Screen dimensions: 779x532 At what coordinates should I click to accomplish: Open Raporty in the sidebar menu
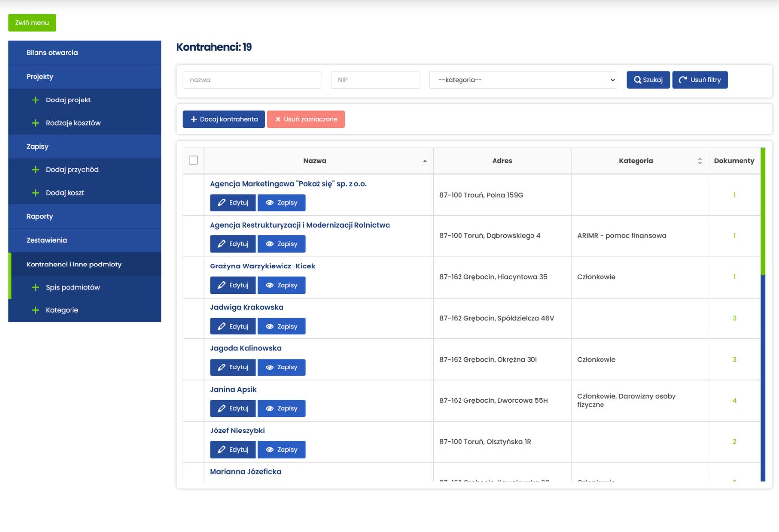pos(39,216)
